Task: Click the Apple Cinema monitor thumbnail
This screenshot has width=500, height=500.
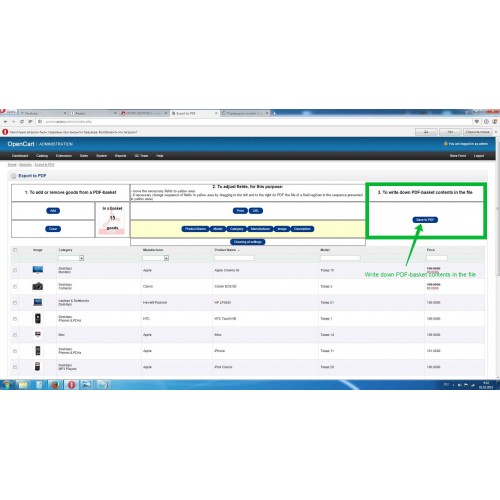Action: point(38,270)
